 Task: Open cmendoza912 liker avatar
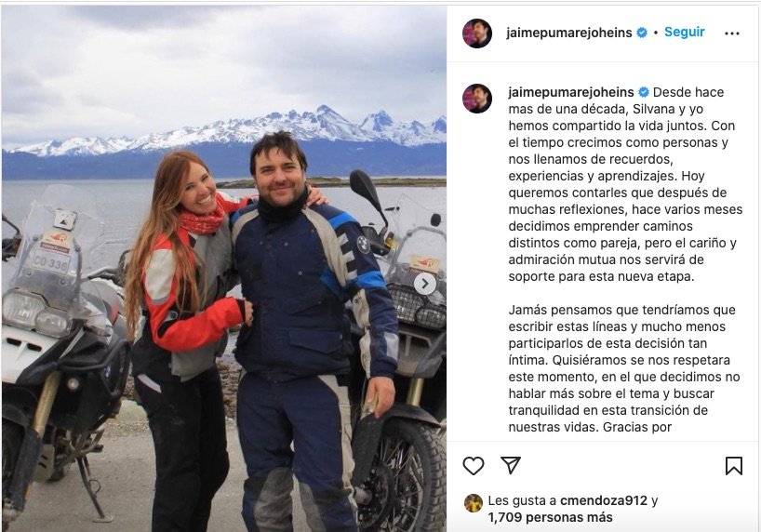pyautogui.click(x=474, y=503)
